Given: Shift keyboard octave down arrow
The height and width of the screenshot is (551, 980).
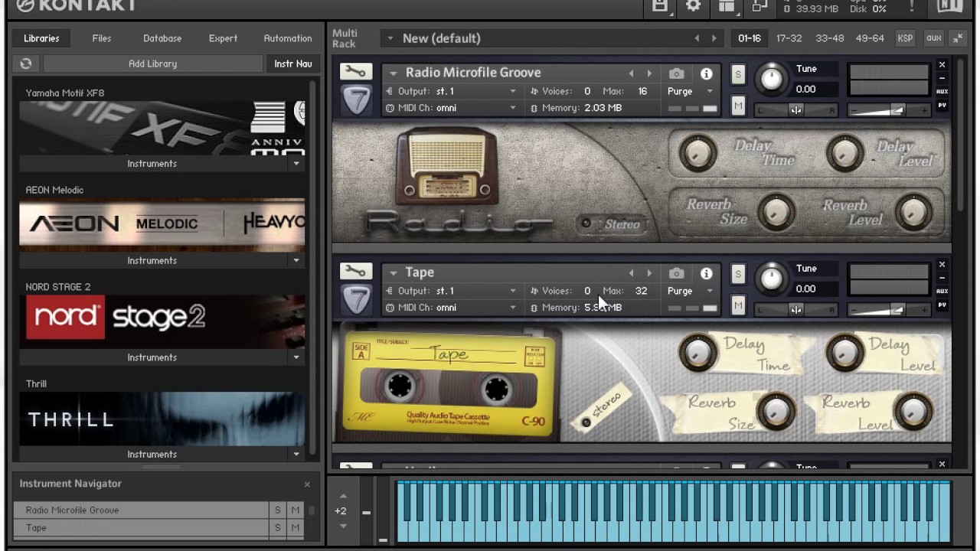Looking at the screenshot, I should (343, 526).
